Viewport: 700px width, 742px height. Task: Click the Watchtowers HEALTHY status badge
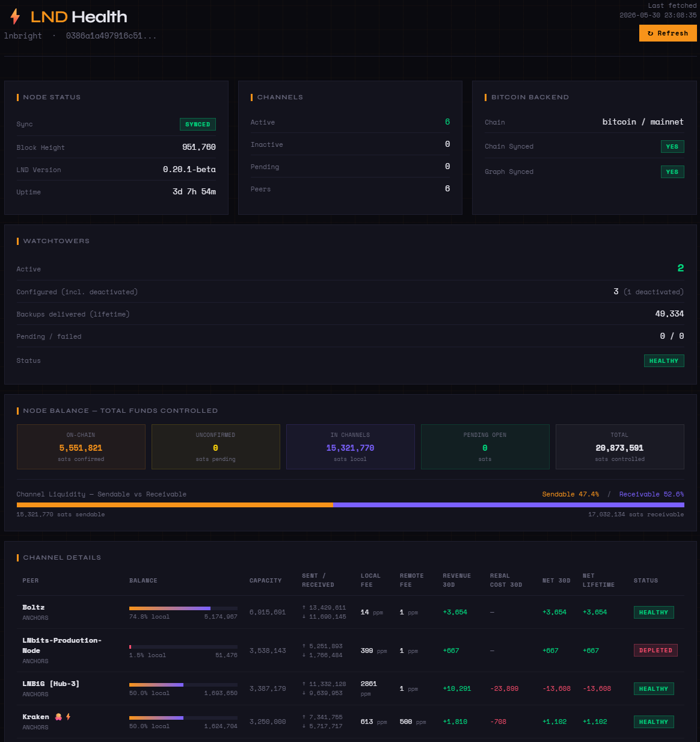(x=663, y=360)
